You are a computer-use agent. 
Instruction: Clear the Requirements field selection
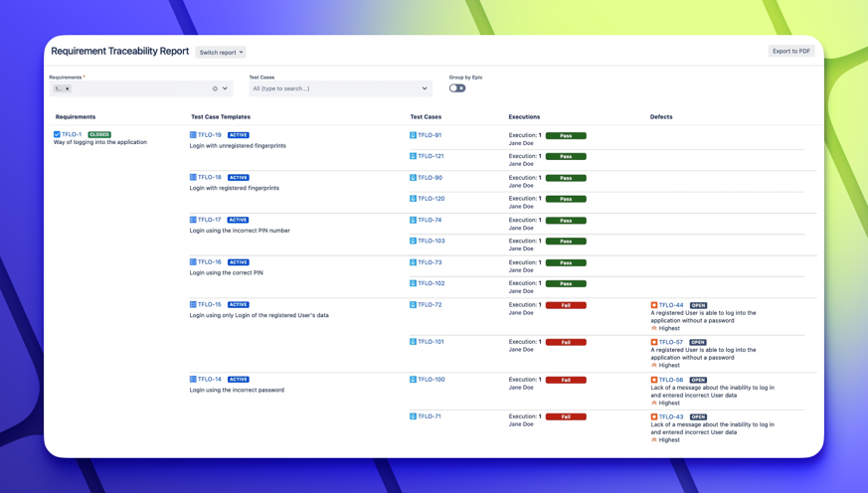(215, 89)
